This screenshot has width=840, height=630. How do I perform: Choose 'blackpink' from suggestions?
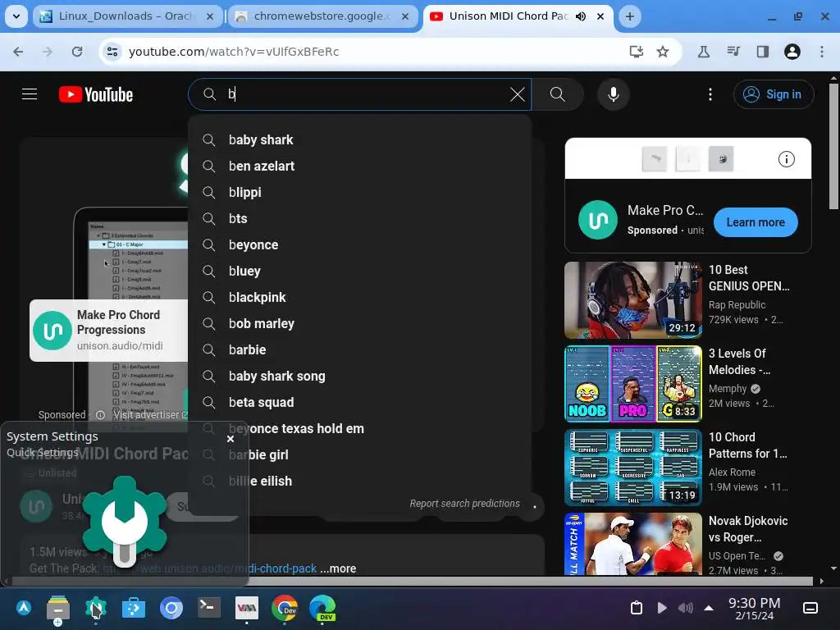(x=359, y=297)
